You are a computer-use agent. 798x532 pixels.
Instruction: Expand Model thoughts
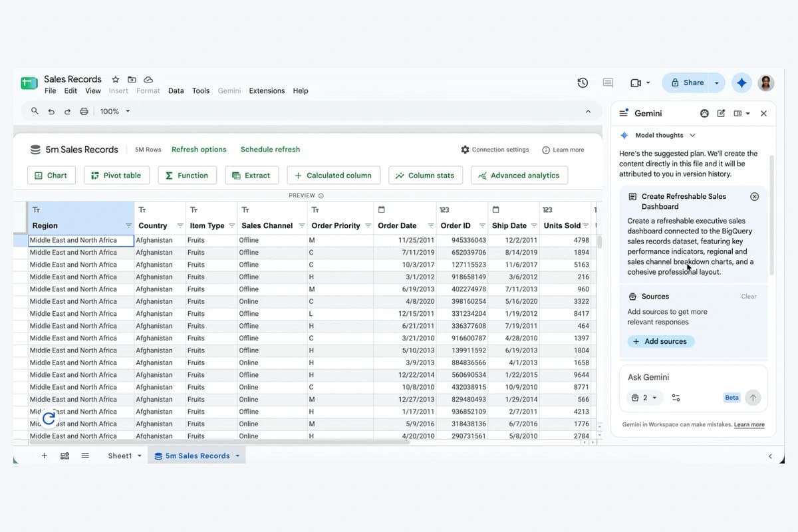pos(692,135)
